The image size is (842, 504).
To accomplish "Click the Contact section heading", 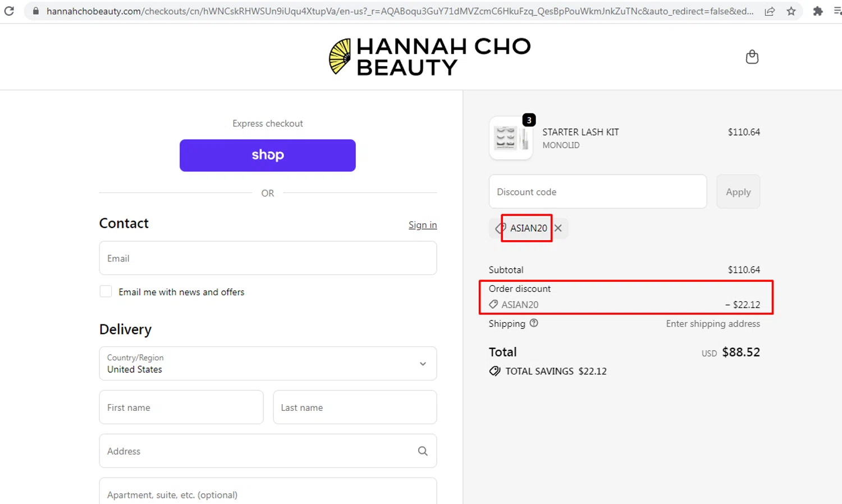I will [123, 223].
